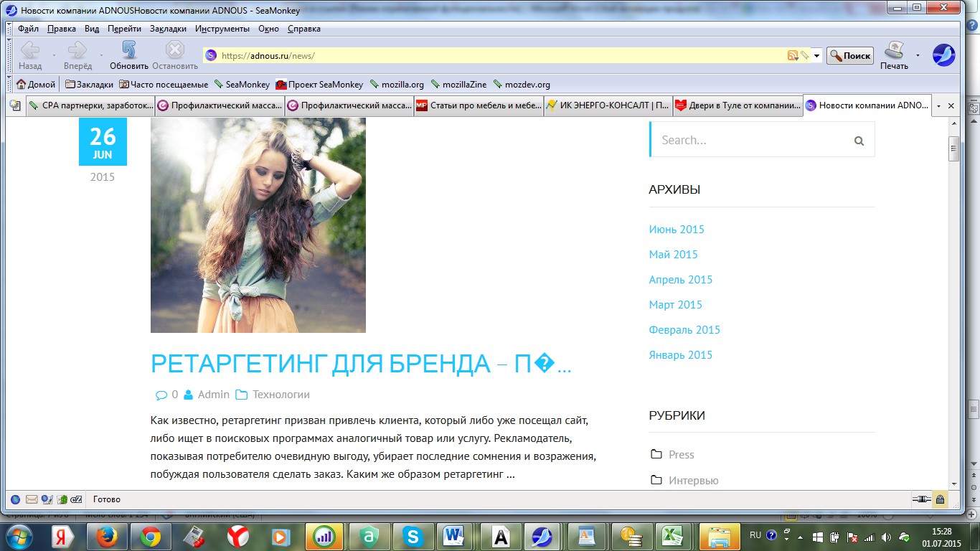
Task: Switch to the CPA партнерки tab
Action: [90, 105]
